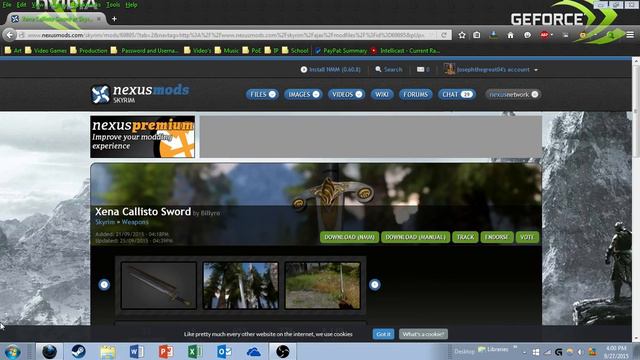The height and width of the screenshot is (360, 640).
Task: Open Outlook from the taskbar
Action: [x=224, y=351]
